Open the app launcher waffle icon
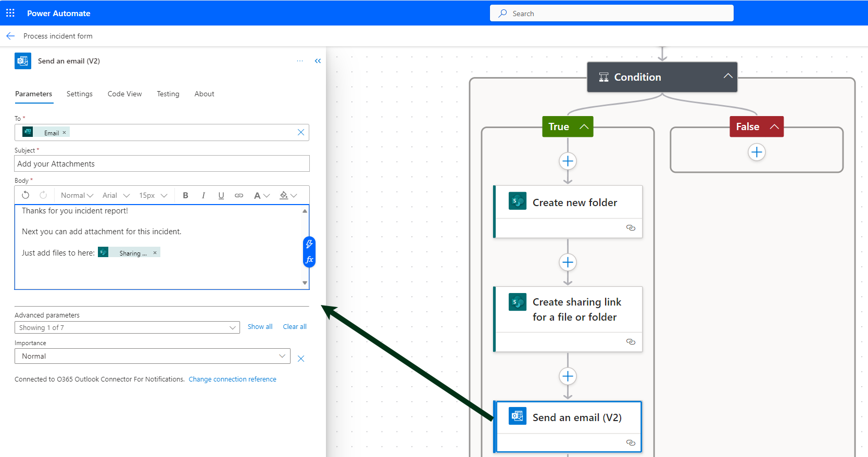 (10, 13)
